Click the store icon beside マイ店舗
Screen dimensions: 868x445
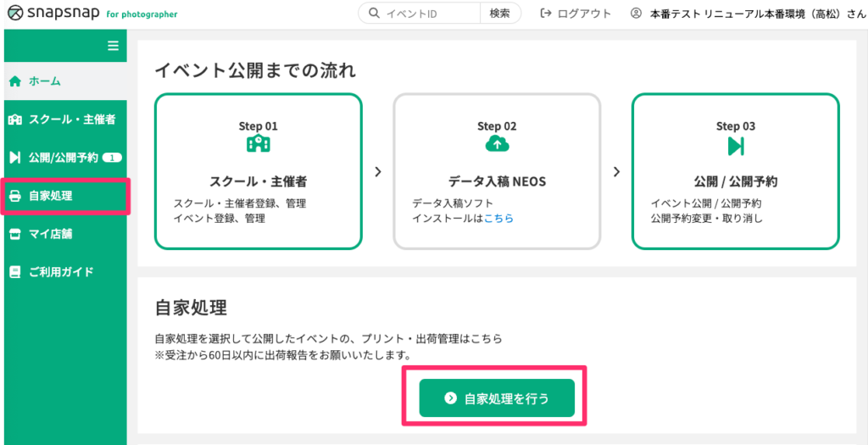[x=15, y=234]
